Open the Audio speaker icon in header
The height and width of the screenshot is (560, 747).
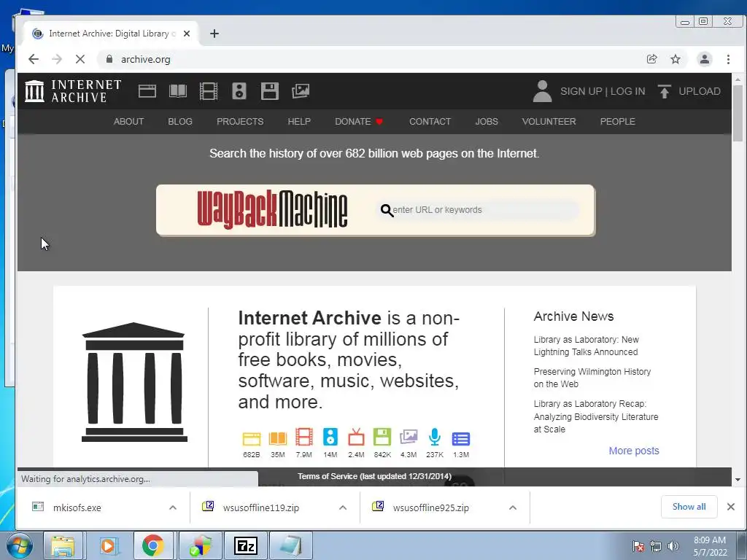tap(239, 91)
